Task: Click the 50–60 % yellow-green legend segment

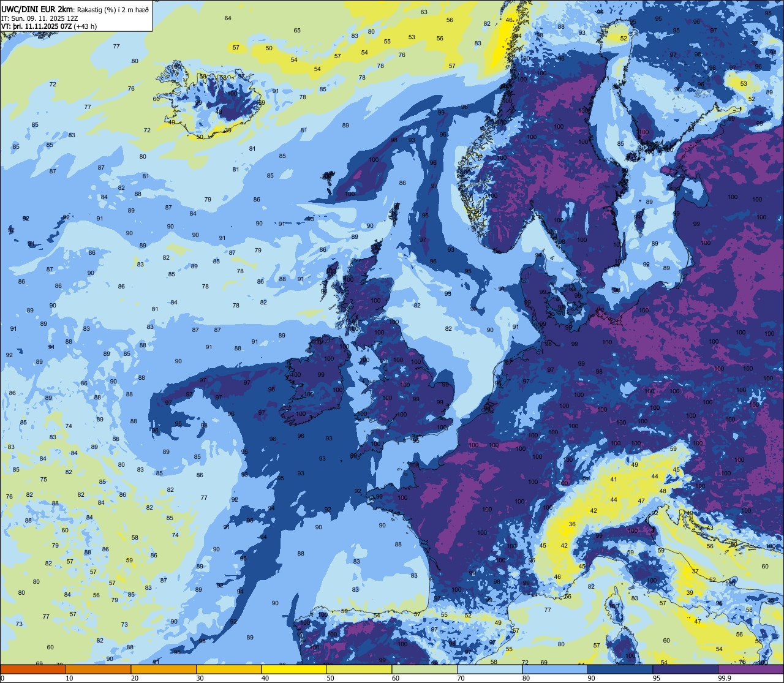Action: [359, 669]
